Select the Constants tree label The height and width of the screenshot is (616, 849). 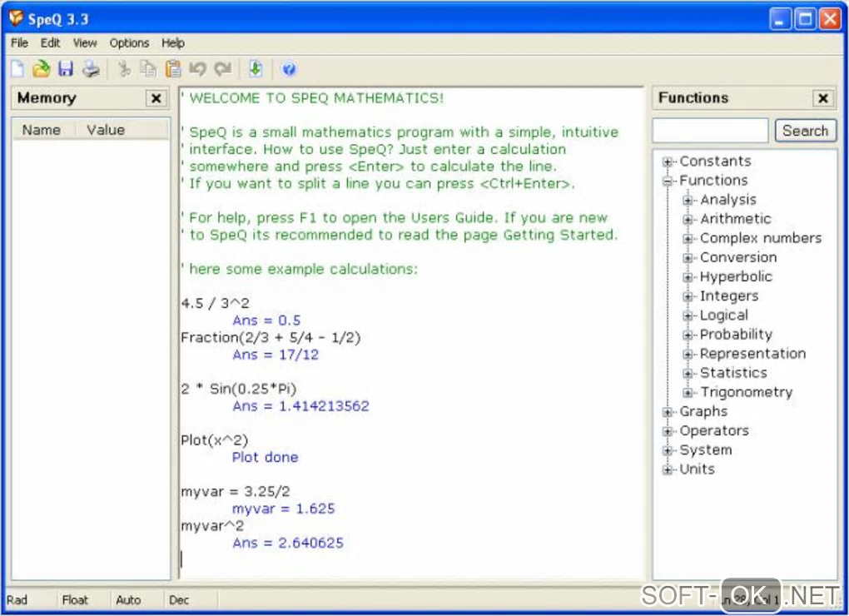point(715,161)
